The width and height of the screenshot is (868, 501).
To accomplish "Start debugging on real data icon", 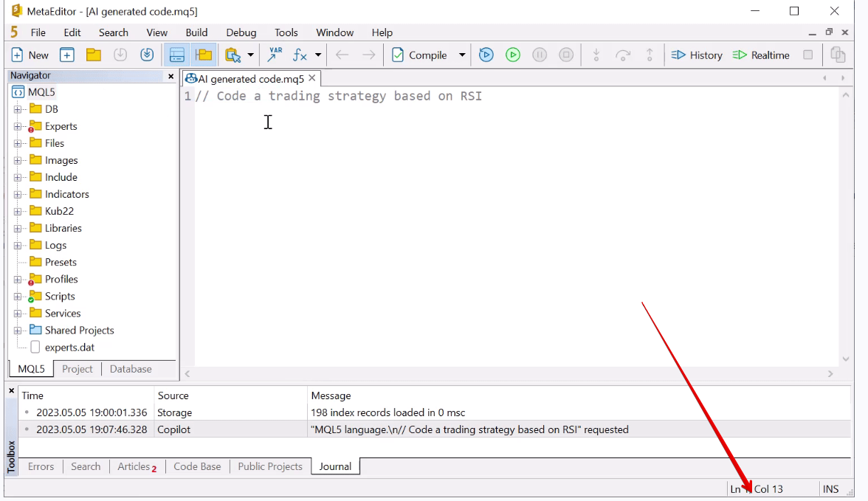I will point(486,55).
